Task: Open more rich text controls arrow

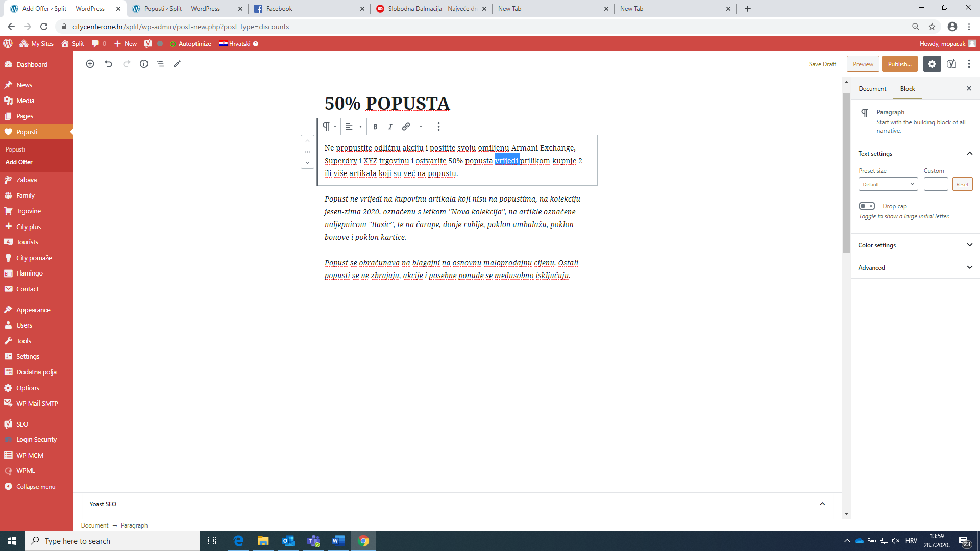Action: click(x=421, y=127)
